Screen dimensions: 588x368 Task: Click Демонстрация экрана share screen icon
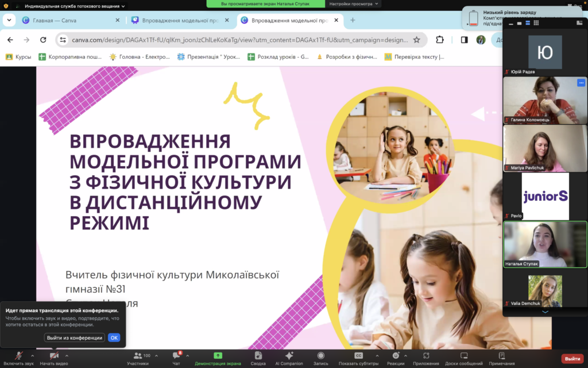(x=218, y=355)
